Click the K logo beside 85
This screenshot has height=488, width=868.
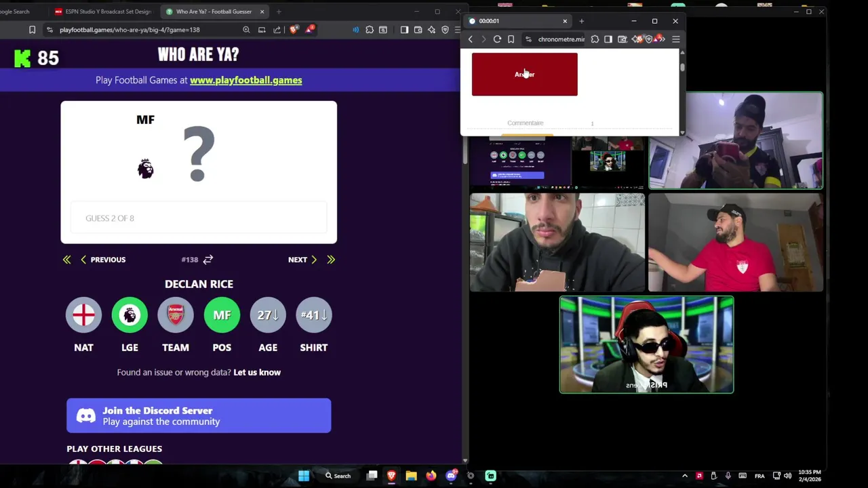(x=22, y=58)
